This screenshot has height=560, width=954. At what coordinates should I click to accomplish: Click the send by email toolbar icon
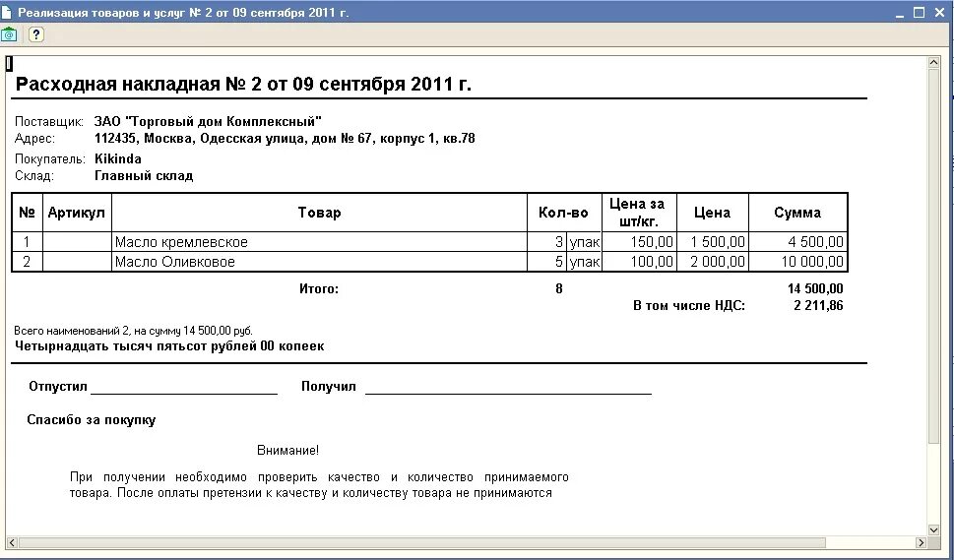coord(9,34)
